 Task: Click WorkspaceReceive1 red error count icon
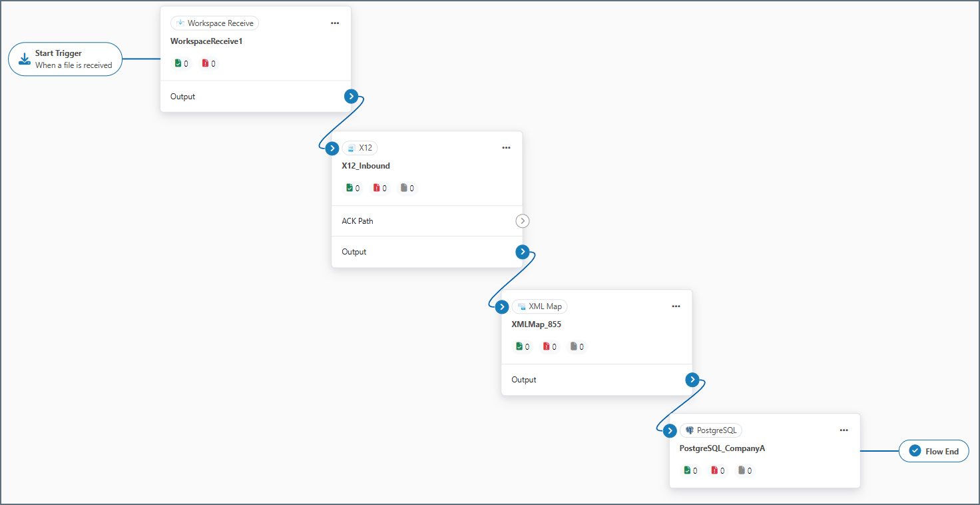click(205, 64)
